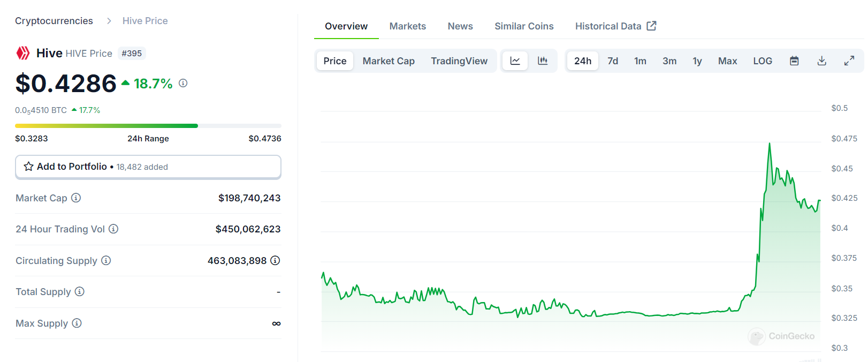Show Market Cap info tooltip icon
This screenshot has width=868, height=362.
point(76,198)
